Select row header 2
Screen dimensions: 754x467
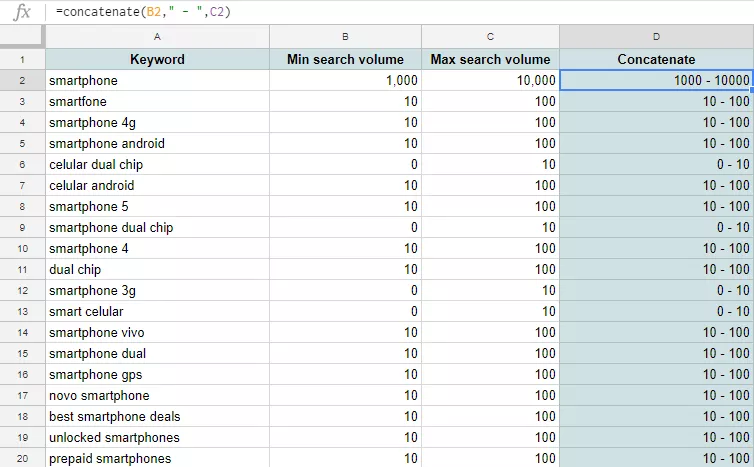pyautogui.click(x=23, y=80)
